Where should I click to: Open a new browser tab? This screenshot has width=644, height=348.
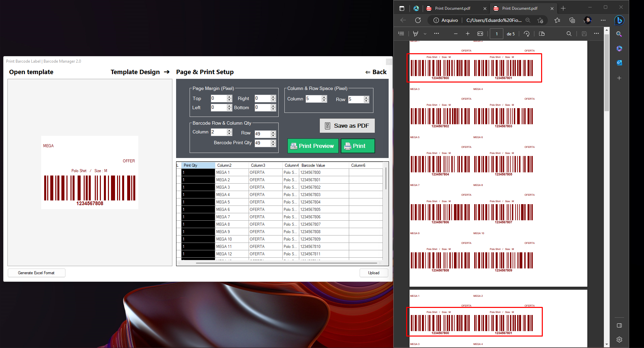tap(563, 8)
